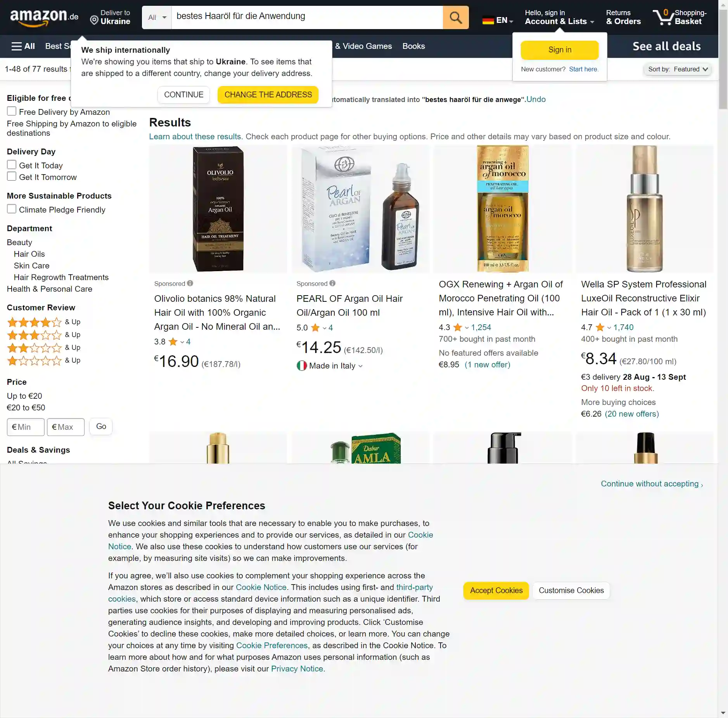The height and width of the screenshot is (718, 728).
Task: Open the Sort by Featured dropdown
Action: pos(678,69)
